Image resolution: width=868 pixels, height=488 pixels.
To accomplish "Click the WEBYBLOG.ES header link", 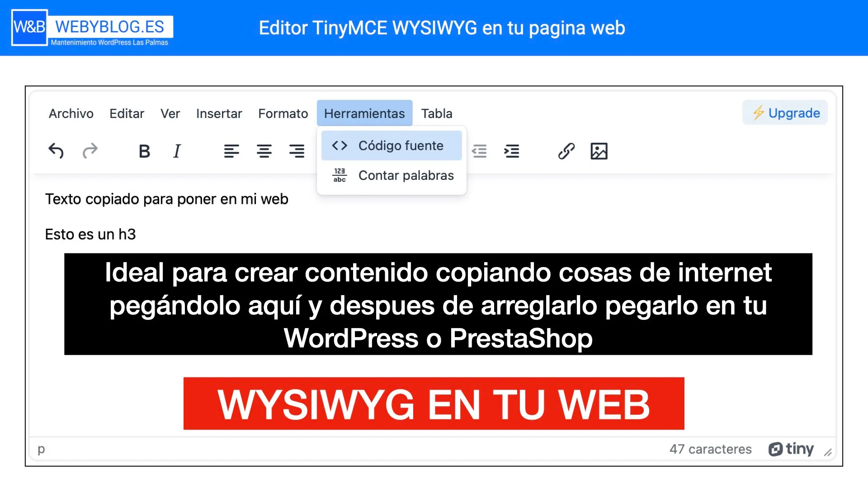I will (110, 27).
